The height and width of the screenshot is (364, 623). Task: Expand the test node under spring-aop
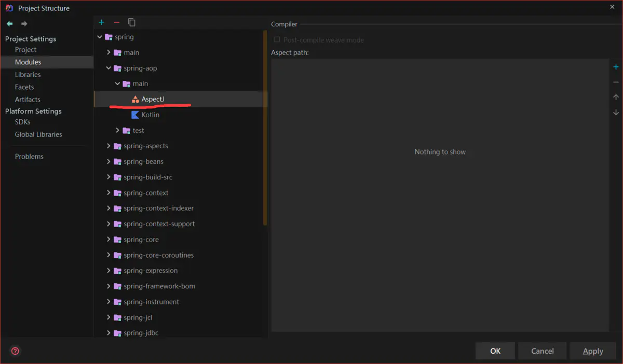click(117, 130)
